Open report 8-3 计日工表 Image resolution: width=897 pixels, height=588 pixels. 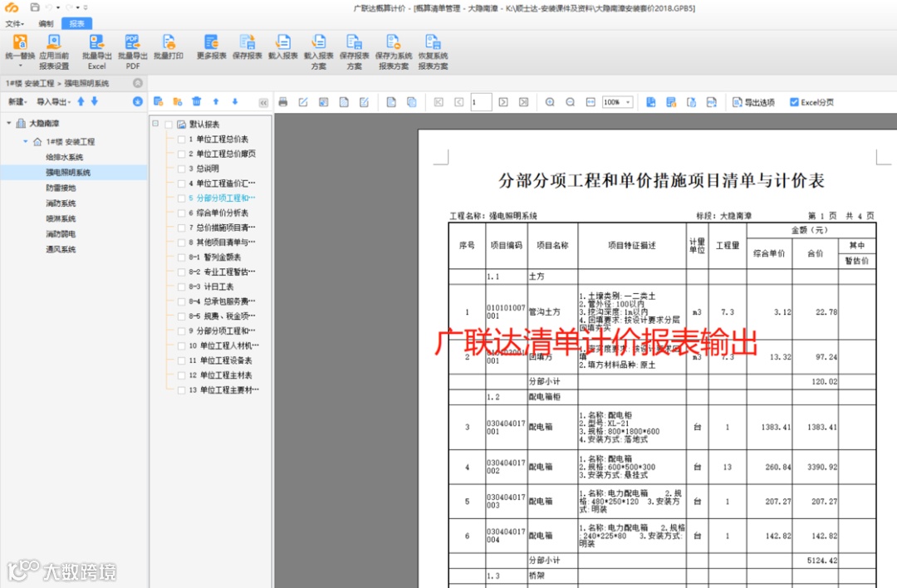pos(211,287)
